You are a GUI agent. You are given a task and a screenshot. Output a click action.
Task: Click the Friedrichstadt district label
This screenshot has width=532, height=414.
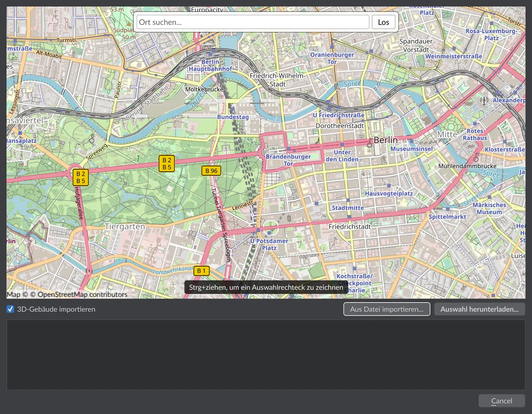click(349, 227)
